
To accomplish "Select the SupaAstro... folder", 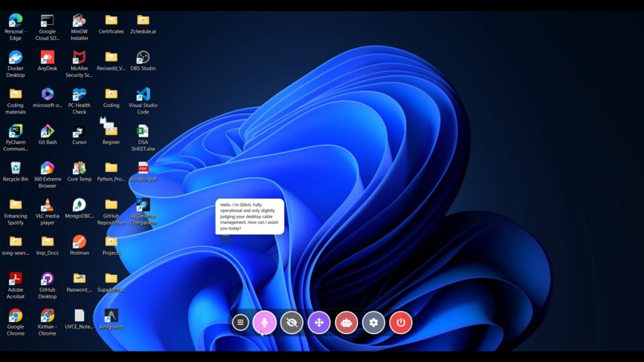I will pyautogui.click(x=111, y=282).
